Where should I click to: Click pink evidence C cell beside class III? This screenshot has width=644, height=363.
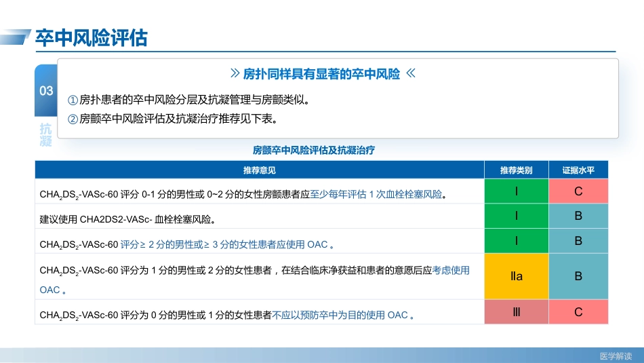(x=578, y=312)
